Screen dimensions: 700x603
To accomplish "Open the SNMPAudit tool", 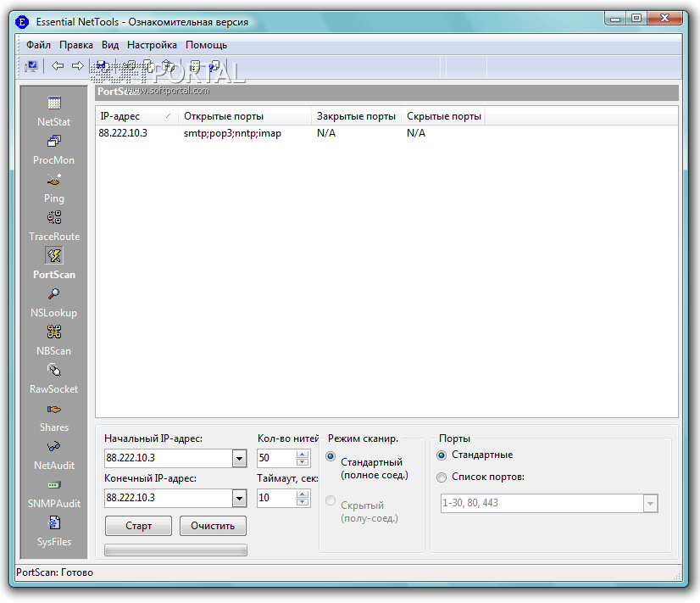I will pyautogui.click(x=54, y=493).
